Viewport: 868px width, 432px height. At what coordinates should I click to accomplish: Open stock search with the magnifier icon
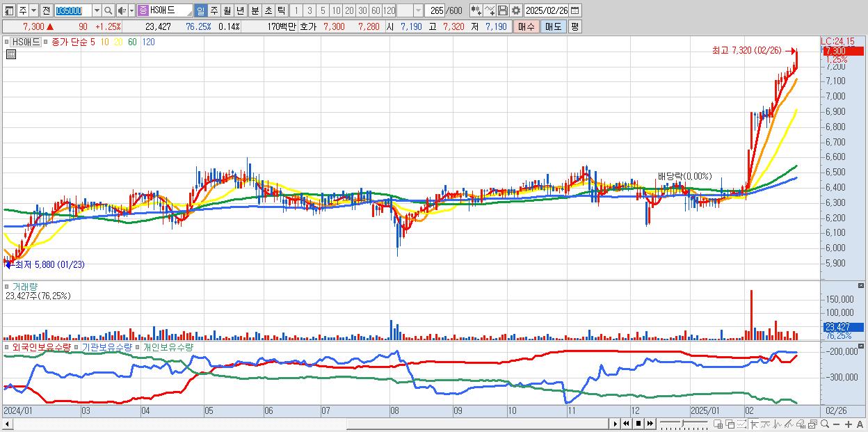[x=108, y=10]
